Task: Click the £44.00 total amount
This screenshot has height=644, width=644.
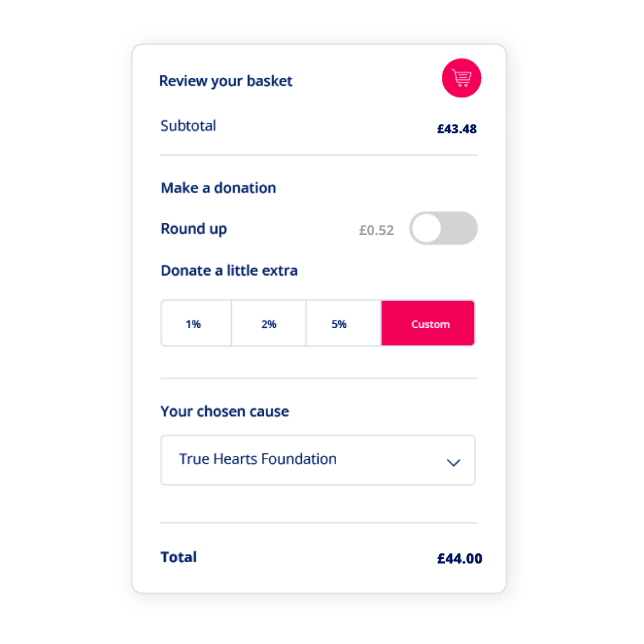Action: (x=459, y=558)
